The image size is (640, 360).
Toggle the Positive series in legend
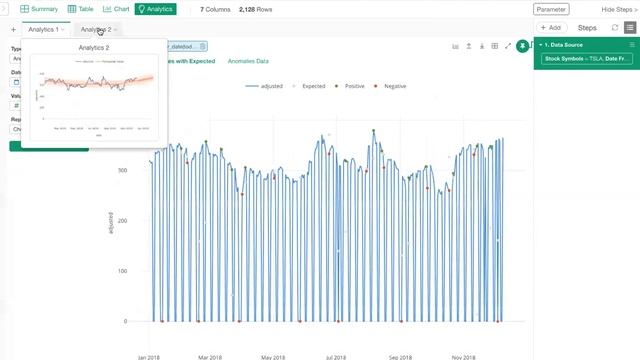coord(349,86)
